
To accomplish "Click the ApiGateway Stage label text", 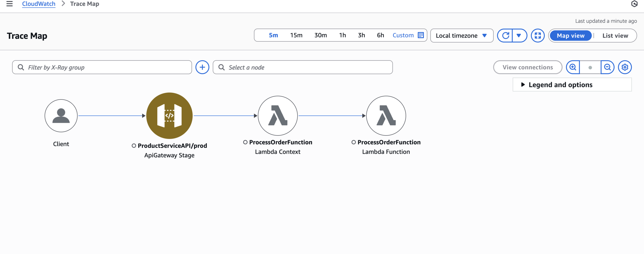I will click(169, 155).
